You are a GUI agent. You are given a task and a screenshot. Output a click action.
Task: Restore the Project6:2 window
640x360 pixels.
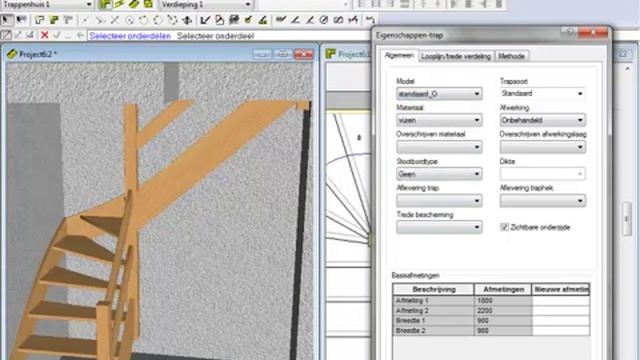[282, 54]
